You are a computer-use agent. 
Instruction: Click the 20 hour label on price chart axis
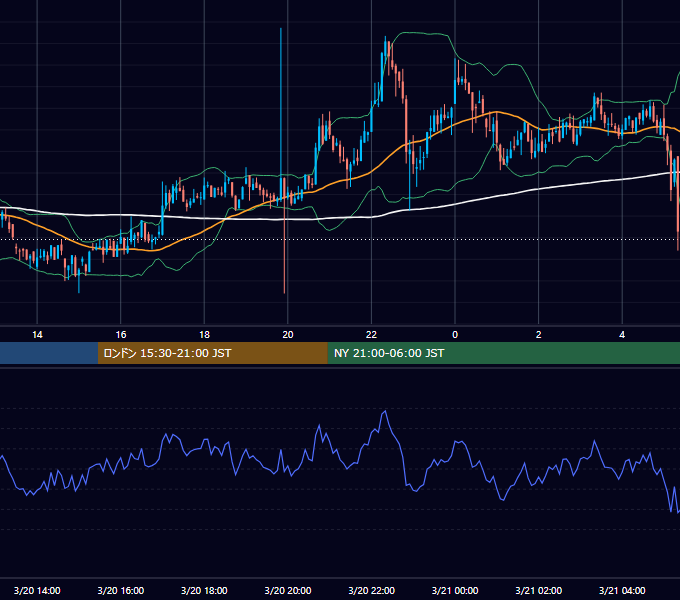[x=288, y=335]
